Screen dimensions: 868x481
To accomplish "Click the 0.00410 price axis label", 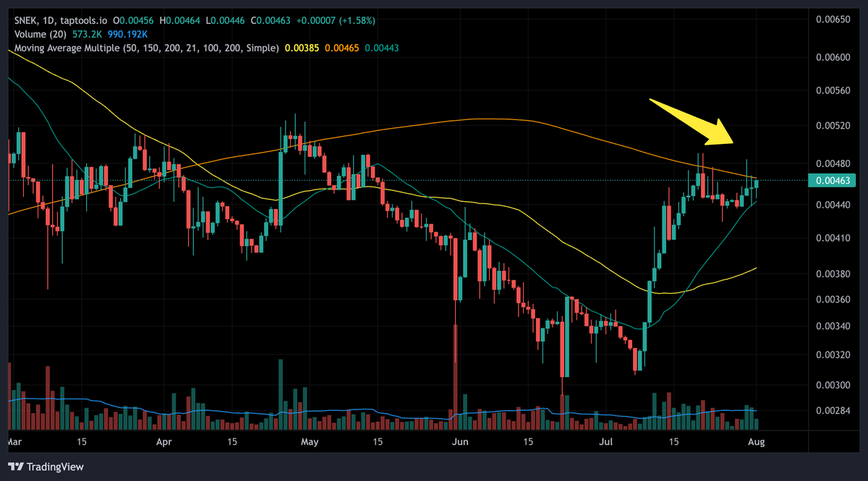I will pos(833,238).
